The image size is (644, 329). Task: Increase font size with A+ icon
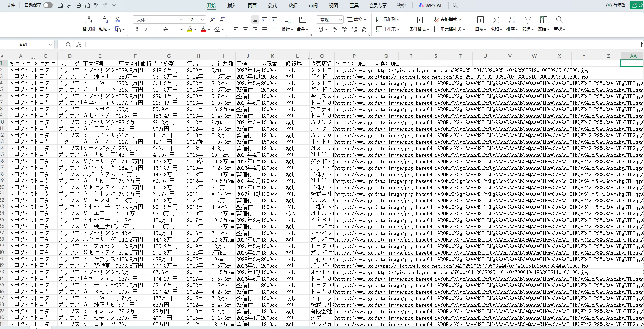(212, 20)
